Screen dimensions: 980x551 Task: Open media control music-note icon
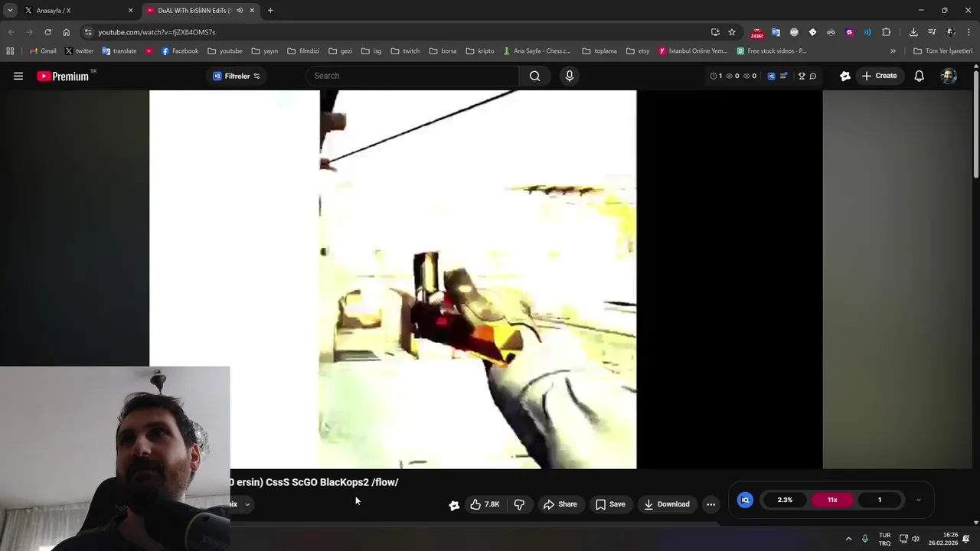pyautogui.click(x=932, y=32)
